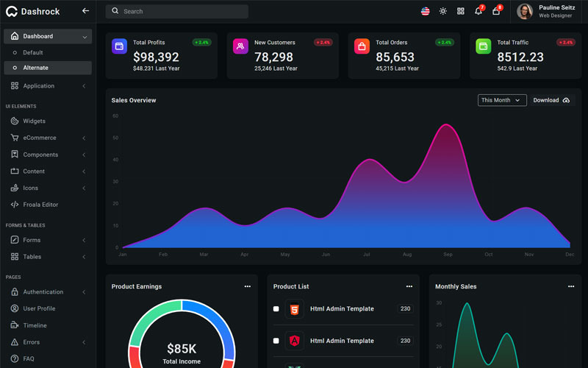The image size is (588, 368).
Task: Click the Froala Editor code icon
Action: 15,205
